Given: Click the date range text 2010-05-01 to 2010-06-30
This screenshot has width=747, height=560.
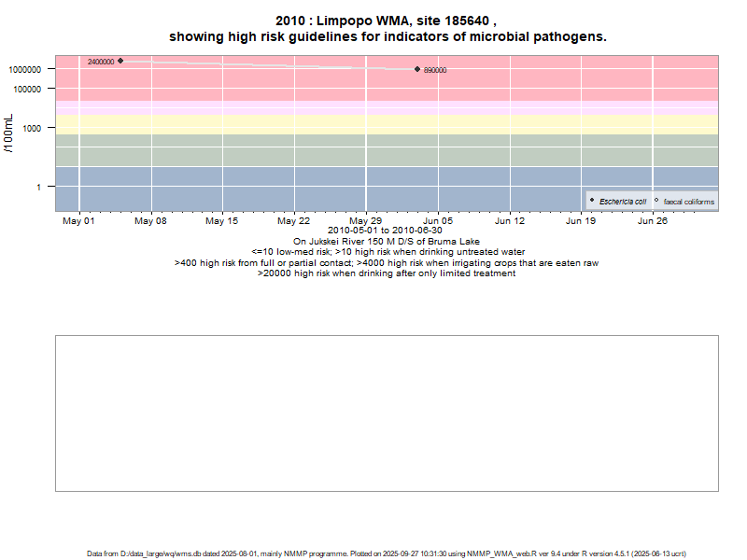Looking at the screenshot, I should tap(386, 231).
